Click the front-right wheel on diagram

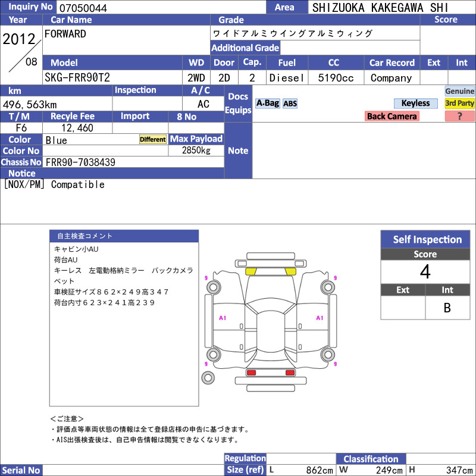coord(328,287)
